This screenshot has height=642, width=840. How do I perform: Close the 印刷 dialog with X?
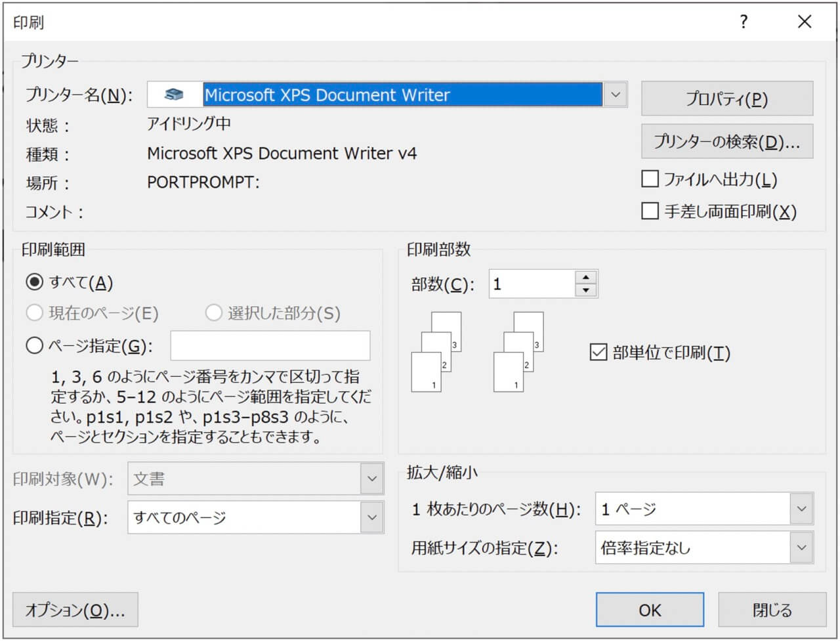tap(805, 22)
